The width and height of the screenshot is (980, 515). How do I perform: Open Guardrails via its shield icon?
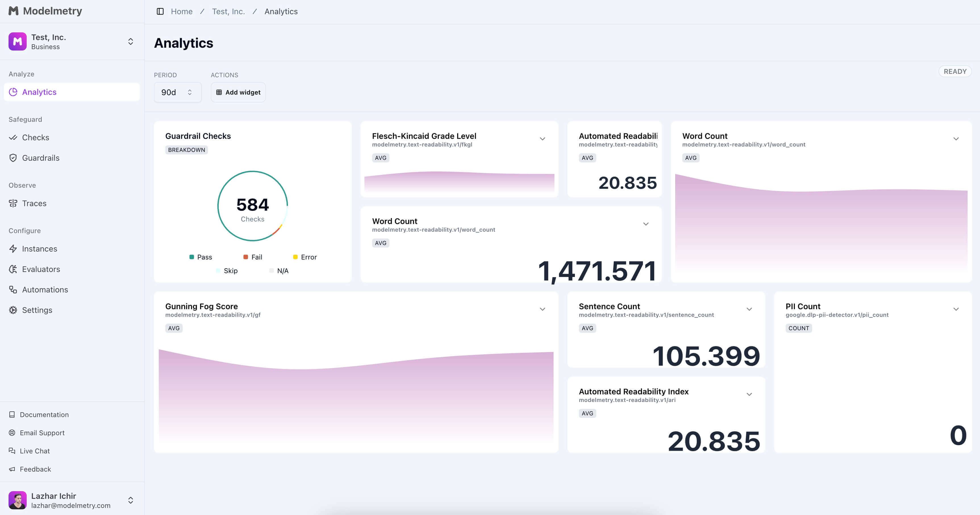(x=13, y=158)
